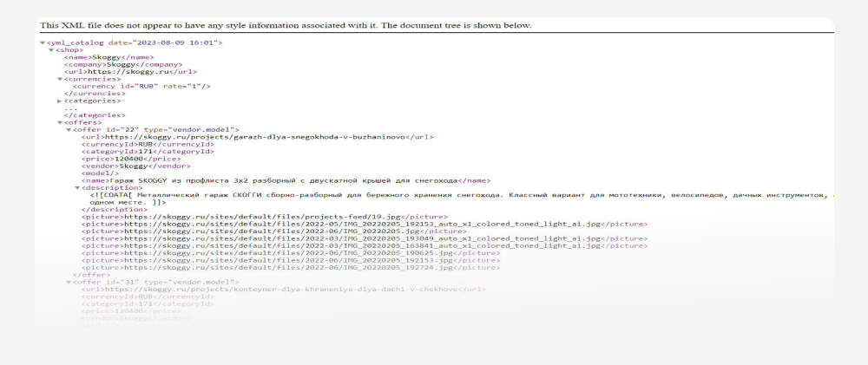Viewport: 868px width, 365px height.
Task: Collapse the currencies node
Action: (x=61, y=79)
